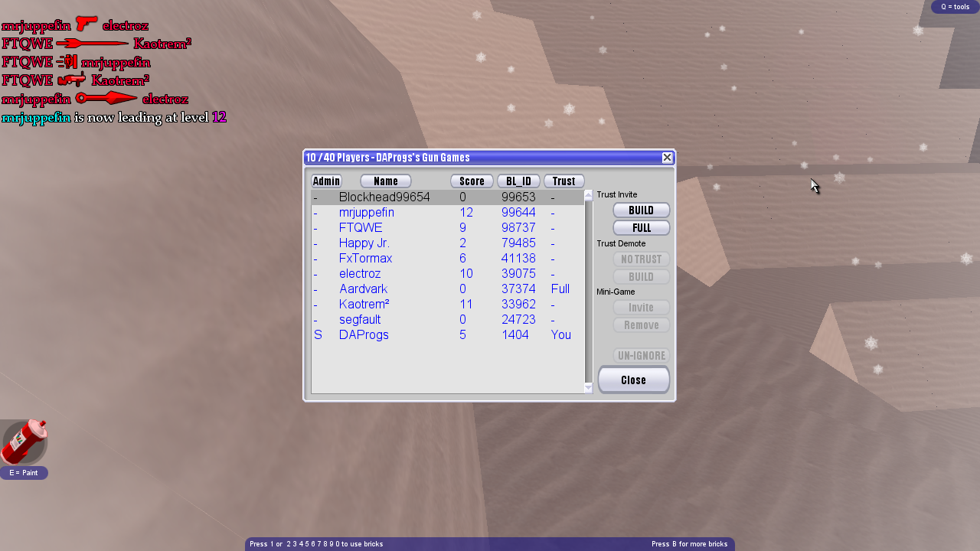Click the You trust value for DAProgs
The width and height of the screenshot is (980, 551).
click(x=561, y=335)
